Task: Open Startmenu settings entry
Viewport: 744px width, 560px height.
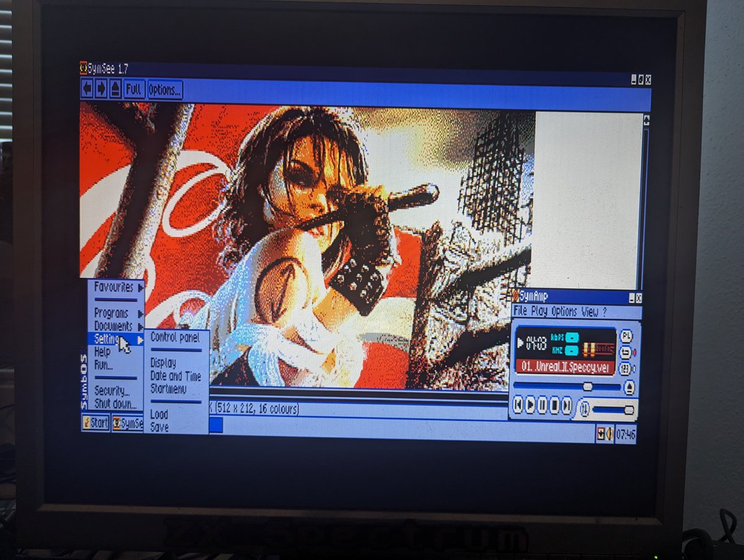Action: [176, 388]
